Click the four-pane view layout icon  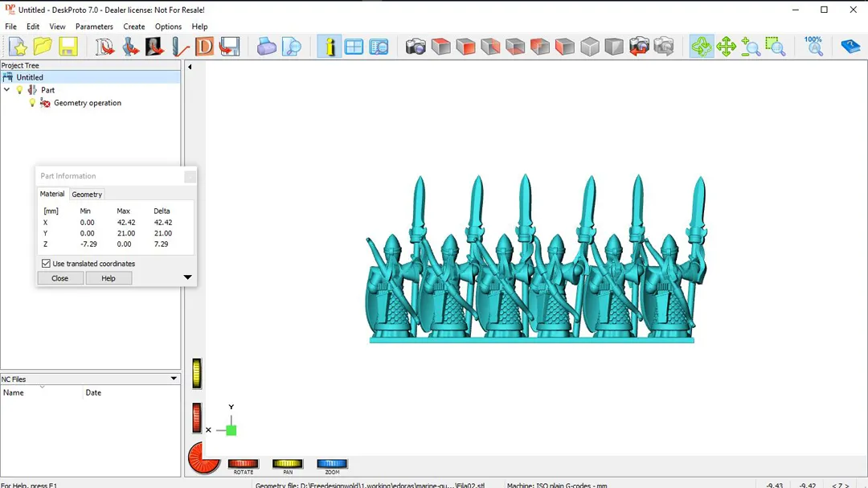pyautogui.click(x=354, y=47)
